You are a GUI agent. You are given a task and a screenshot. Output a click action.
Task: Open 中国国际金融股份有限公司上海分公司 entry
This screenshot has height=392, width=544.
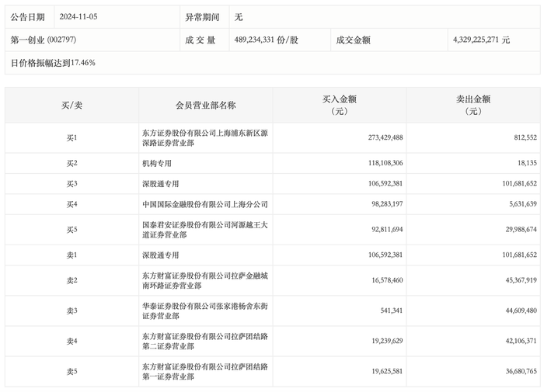click(204, 204)
